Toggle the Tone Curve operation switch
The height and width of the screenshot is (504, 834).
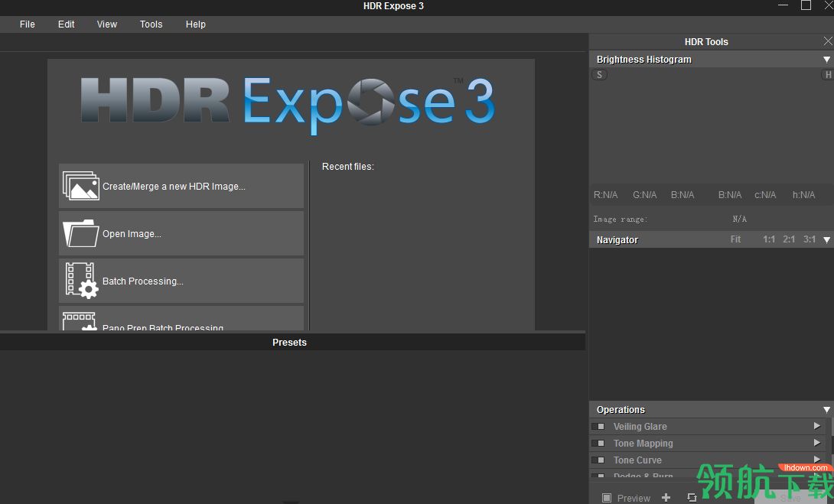tap(598, 460)
